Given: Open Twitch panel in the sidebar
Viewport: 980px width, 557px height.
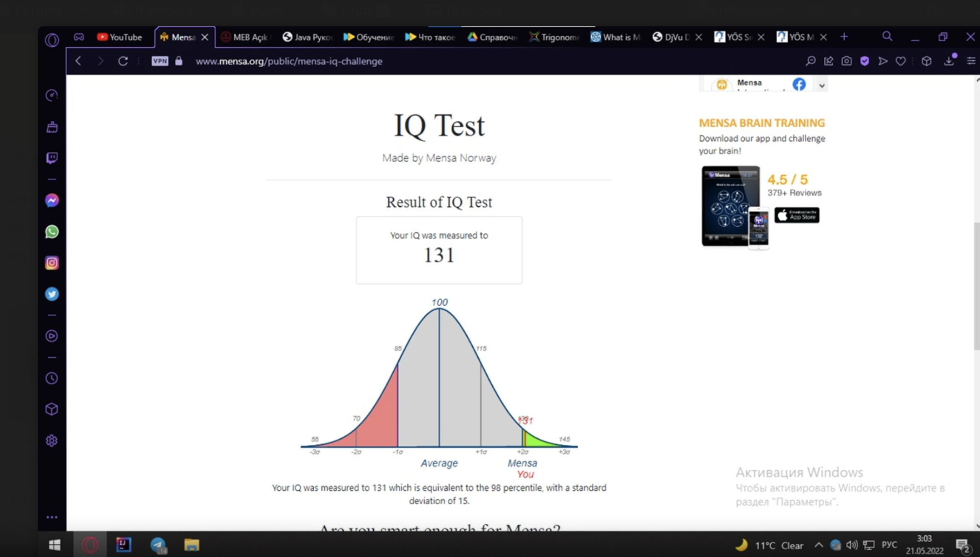Looking at the screenshot, I should 52,158.
